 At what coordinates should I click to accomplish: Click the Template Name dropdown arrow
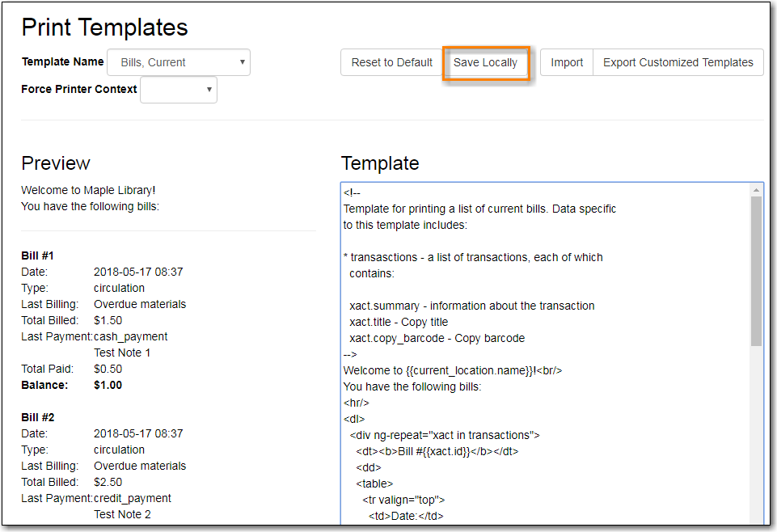point(241,62)
